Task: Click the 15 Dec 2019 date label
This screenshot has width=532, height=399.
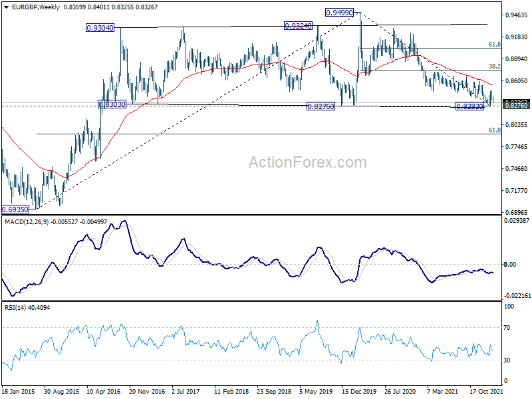Action: point(359,391)
